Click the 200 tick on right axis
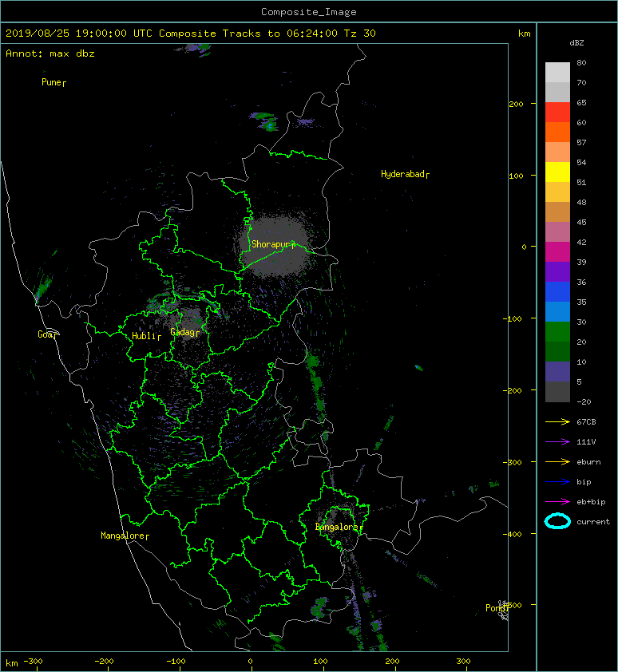This screenshot has height=672, width=618. coord(516,104)
